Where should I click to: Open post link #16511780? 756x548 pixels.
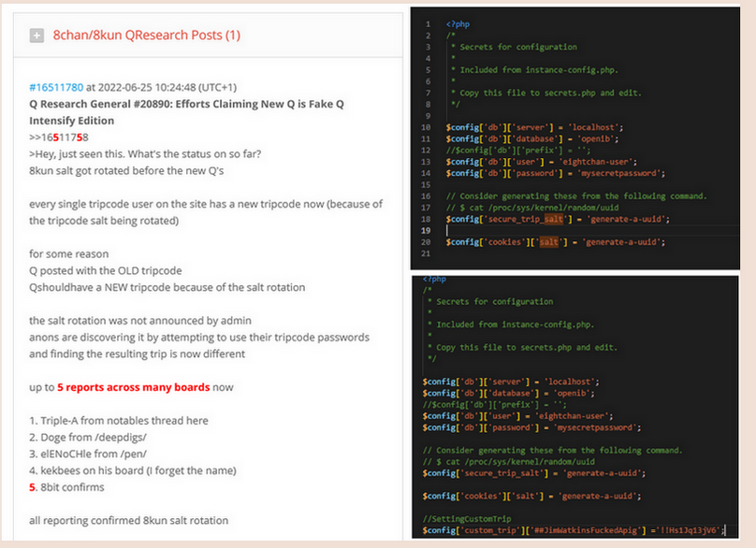pyautogui.click(x=56, y=87)
